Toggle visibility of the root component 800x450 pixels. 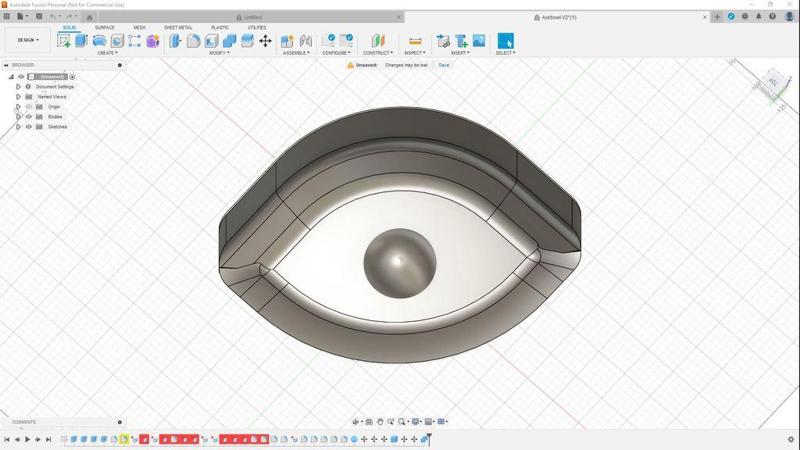[x=21, y=77]
